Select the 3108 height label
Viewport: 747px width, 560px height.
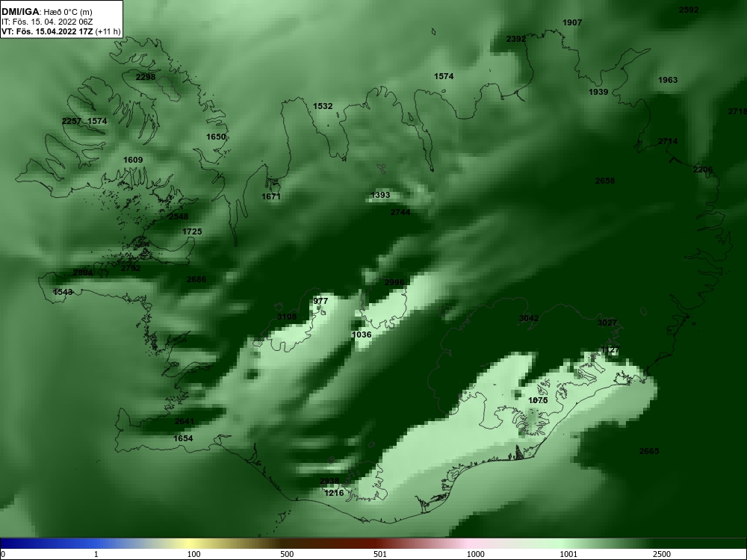pos(286,317)
